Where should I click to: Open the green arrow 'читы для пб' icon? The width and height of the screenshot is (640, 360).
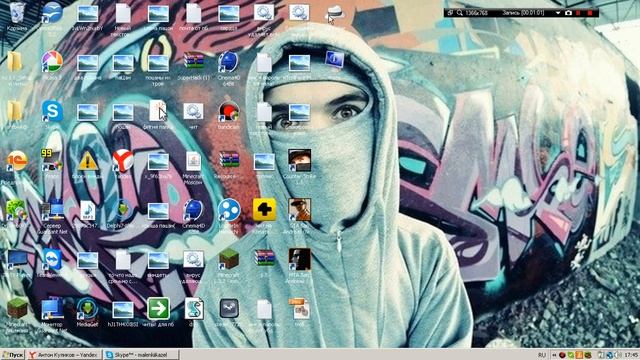[158, 309]
